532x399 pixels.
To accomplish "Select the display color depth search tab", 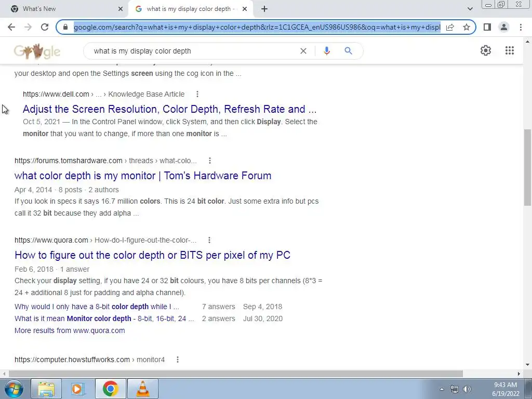I will (x=190, y=9).
